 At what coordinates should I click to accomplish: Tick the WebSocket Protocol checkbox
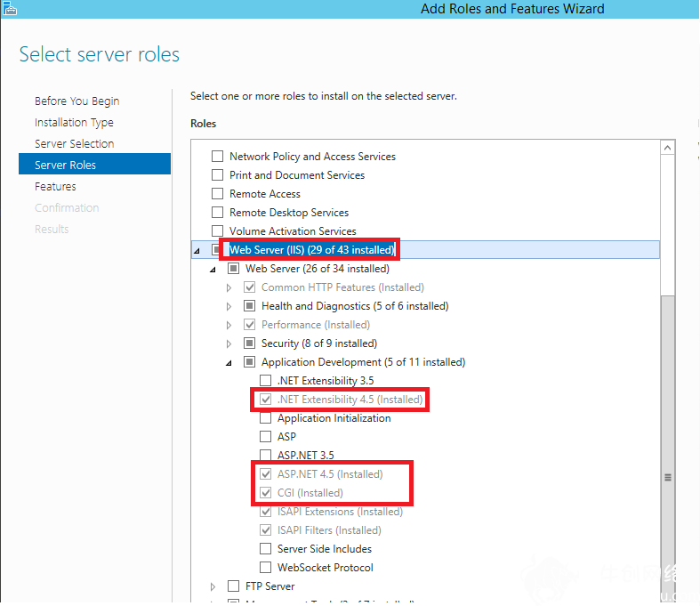pyautogui.click(x=266, y=567)
